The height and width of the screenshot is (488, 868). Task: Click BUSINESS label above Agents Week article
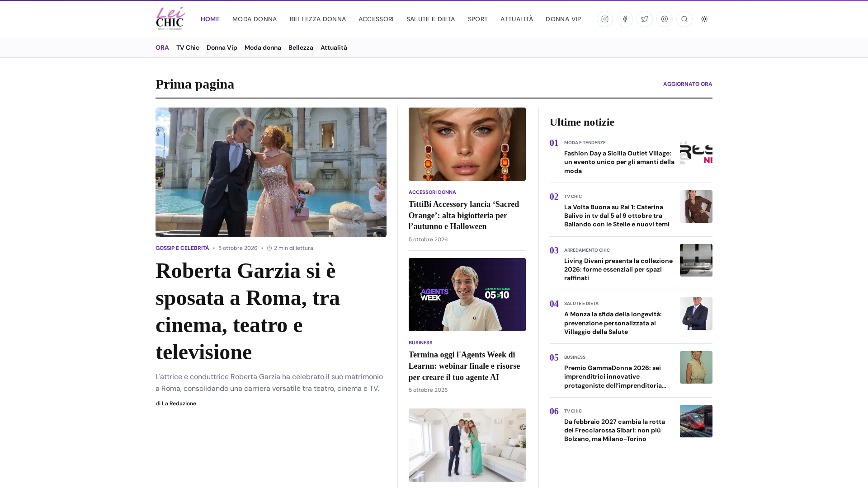pyautogui.click(x=420, y=343)
